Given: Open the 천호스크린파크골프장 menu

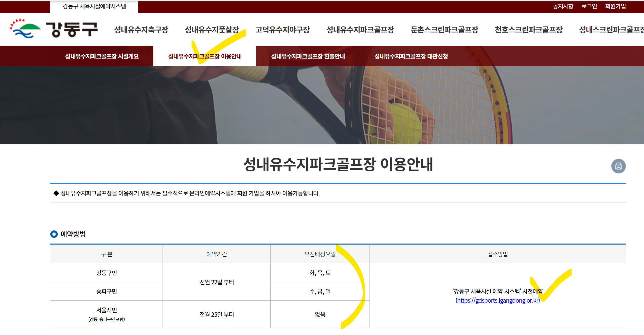Looking at the screenshot, I should 528,30.
